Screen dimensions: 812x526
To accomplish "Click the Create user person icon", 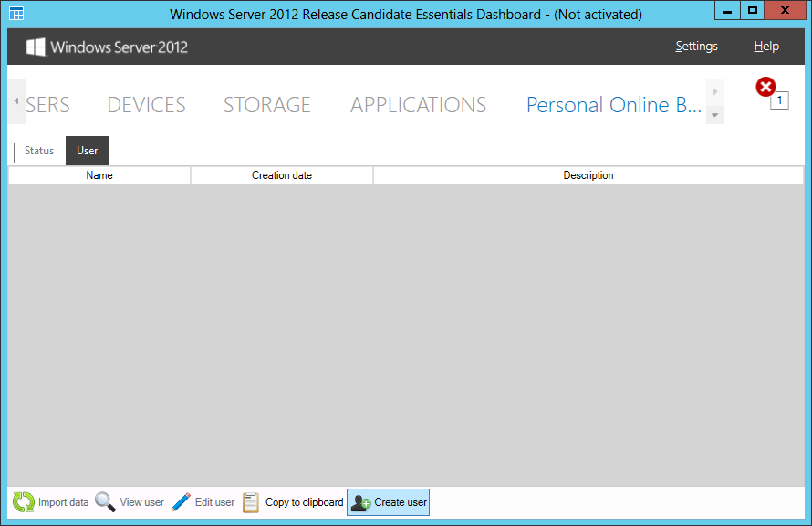I will 360,502.
